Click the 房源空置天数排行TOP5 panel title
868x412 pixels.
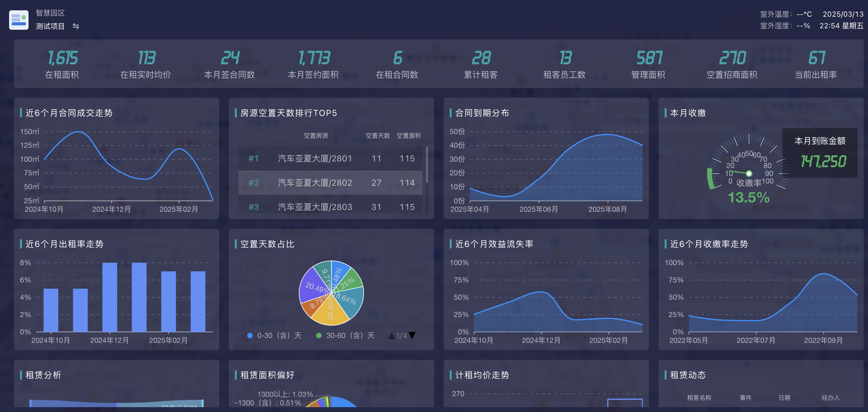(x=289, y=113)
